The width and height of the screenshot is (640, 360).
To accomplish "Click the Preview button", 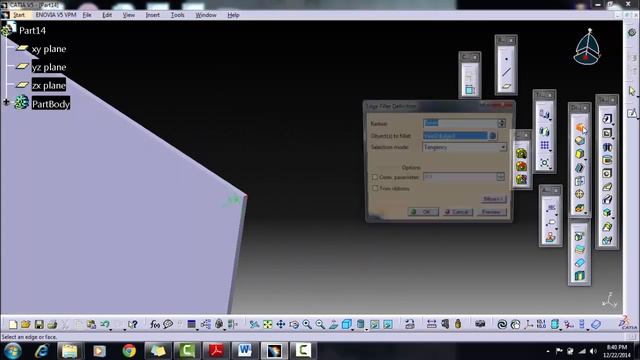I will tap(491, 212).
